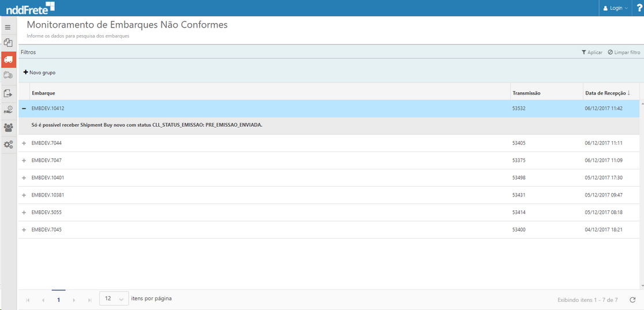Screen dimensions: 644x310
Task: Click the documents copy icon in sidebar
Action: coord(8,43)
